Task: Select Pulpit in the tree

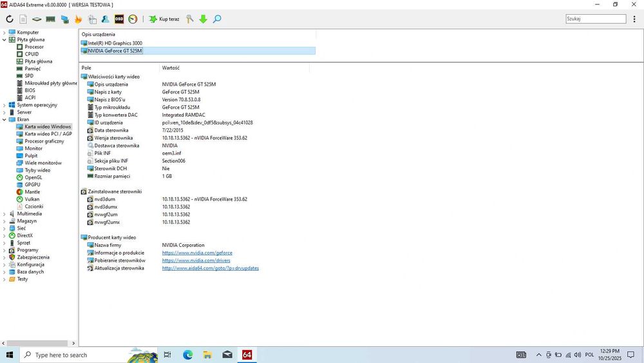Action: (x=31, y=156)
